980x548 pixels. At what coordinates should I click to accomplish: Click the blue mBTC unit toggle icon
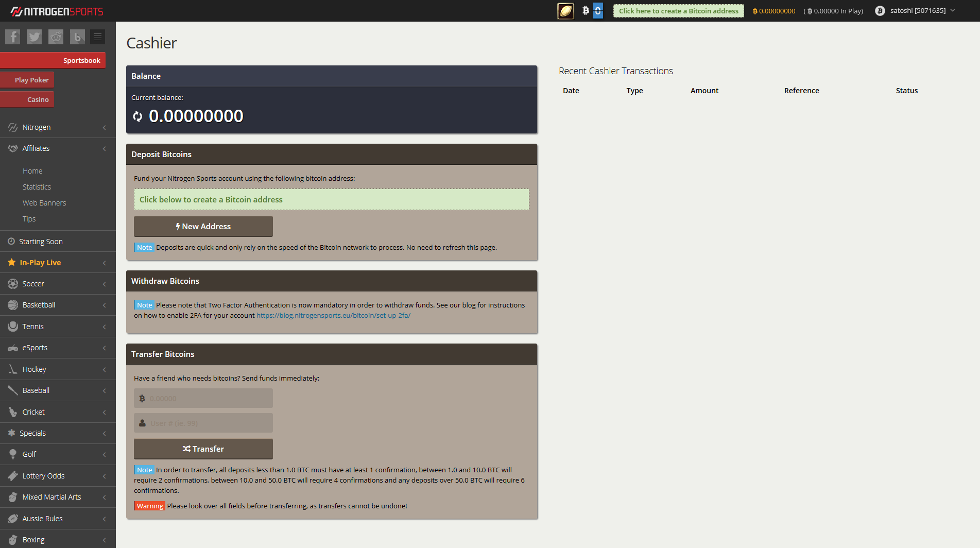[x=598, y=11]
